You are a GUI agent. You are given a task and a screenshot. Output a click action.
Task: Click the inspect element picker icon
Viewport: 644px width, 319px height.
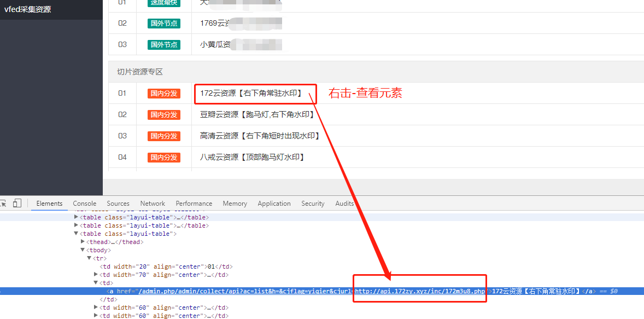point(3,204)
